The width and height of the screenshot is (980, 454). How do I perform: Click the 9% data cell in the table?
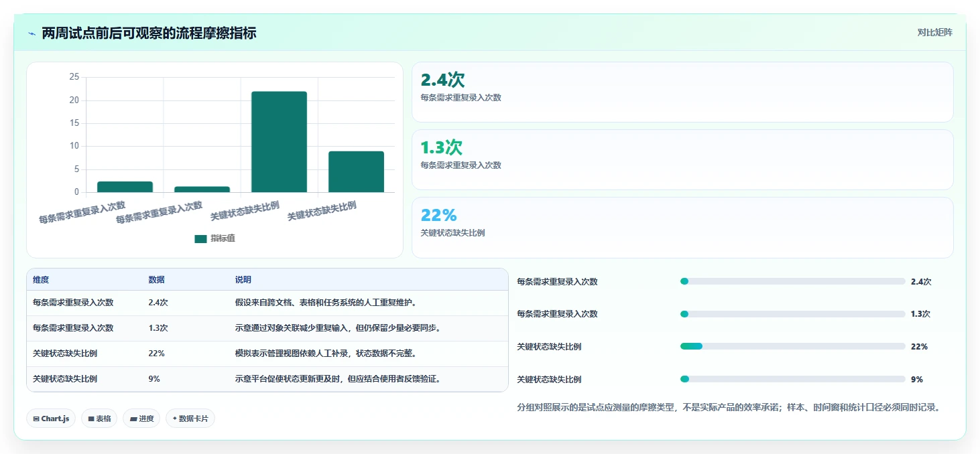coord(154,379)
